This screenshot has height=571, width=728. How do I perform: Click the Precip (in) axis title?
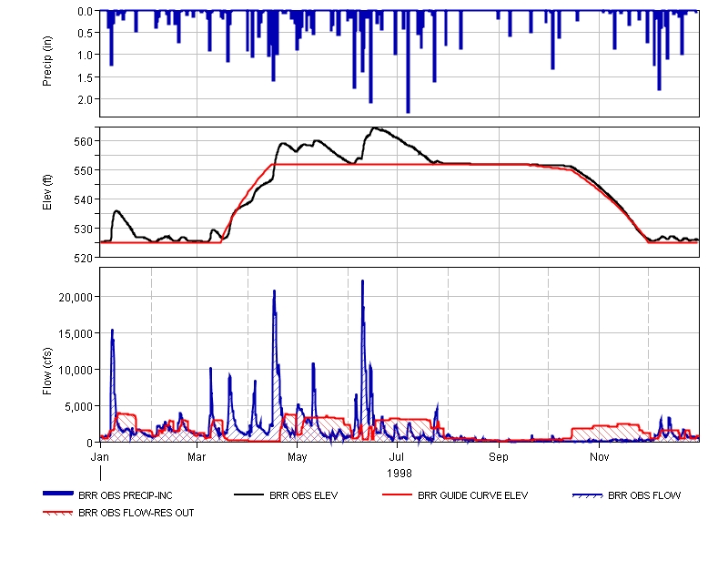click(47, 61)
